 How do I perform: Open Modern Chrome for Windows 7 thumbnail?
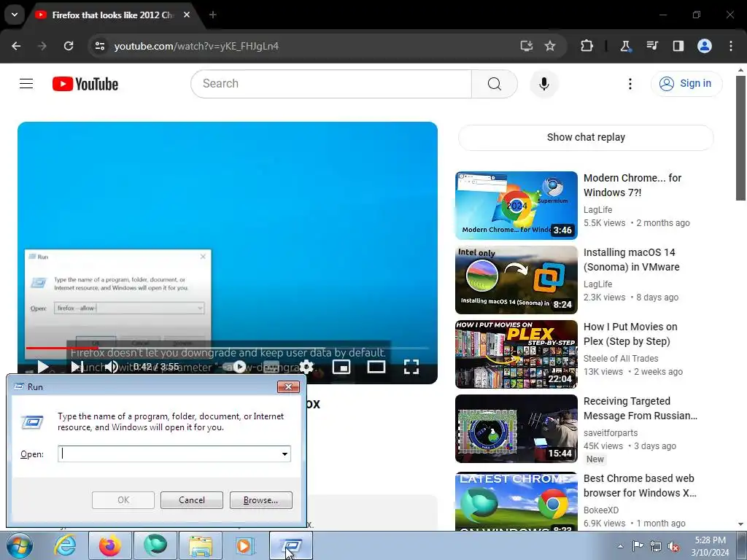516,205
